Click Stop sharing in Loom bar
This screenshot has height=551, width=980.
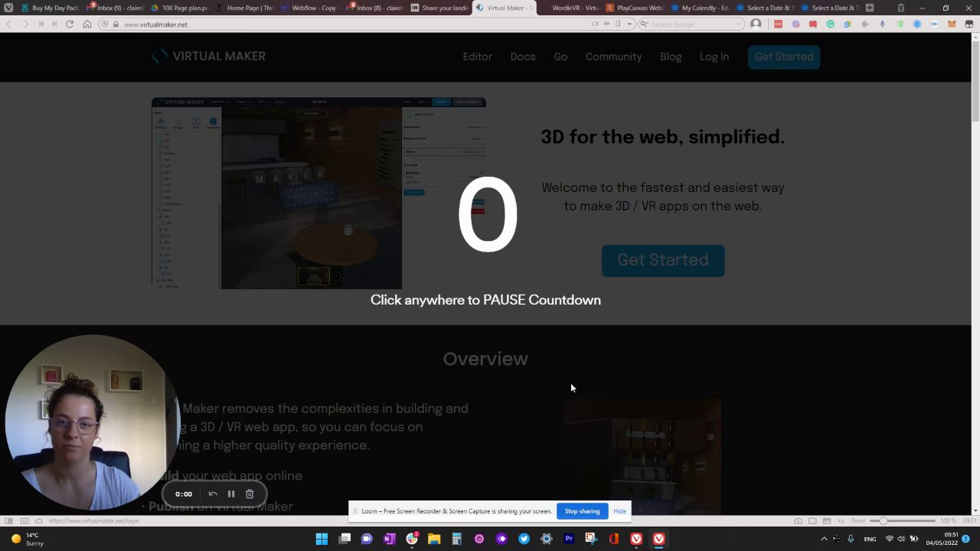coord(582,511)
